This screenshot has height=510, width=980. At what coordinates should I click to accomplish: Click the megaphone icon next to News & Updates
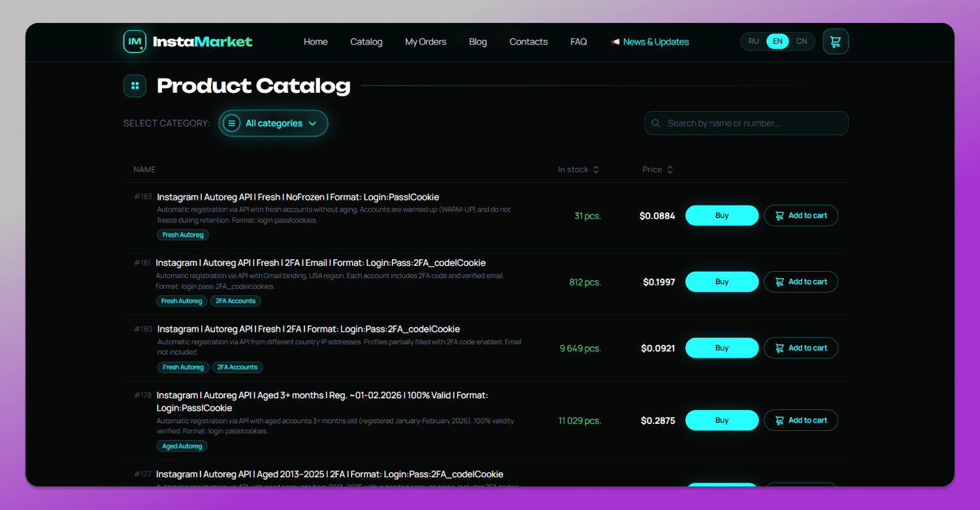(615, 42)
